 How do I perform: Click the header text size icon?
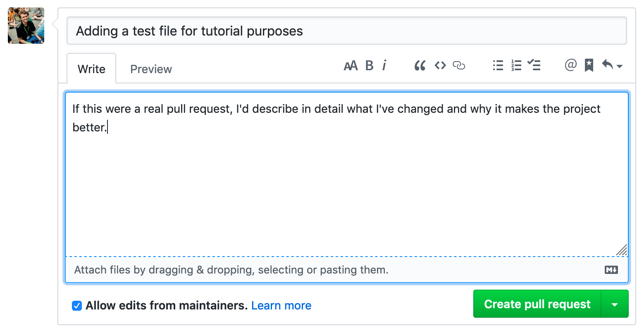tap(351, 66)
